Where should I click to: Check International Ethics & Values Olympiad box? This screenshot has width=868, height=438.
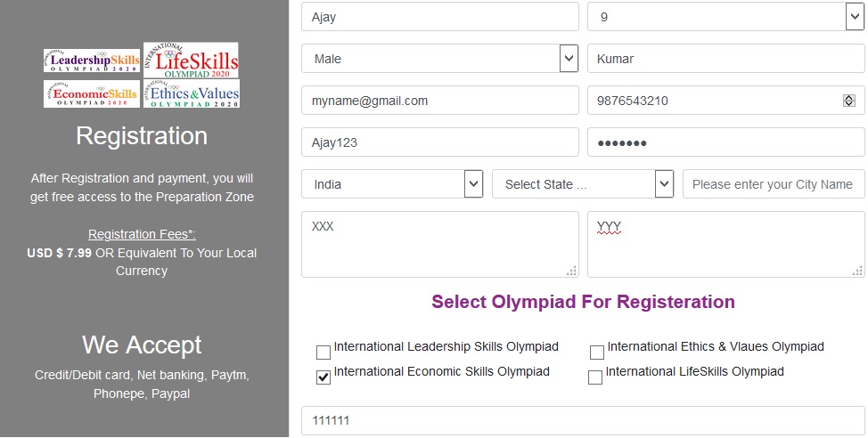[596, 352]
